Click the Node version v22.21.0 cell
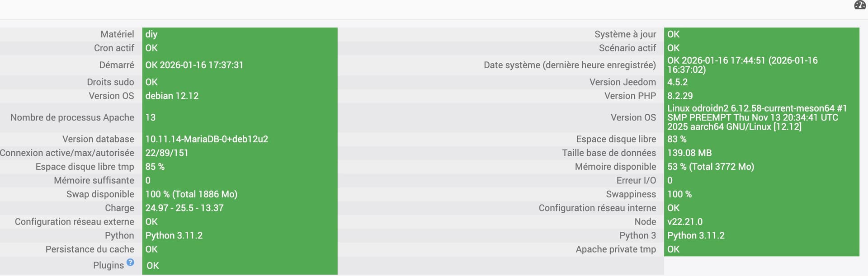868x276 pixels. (x=685, y=222)
